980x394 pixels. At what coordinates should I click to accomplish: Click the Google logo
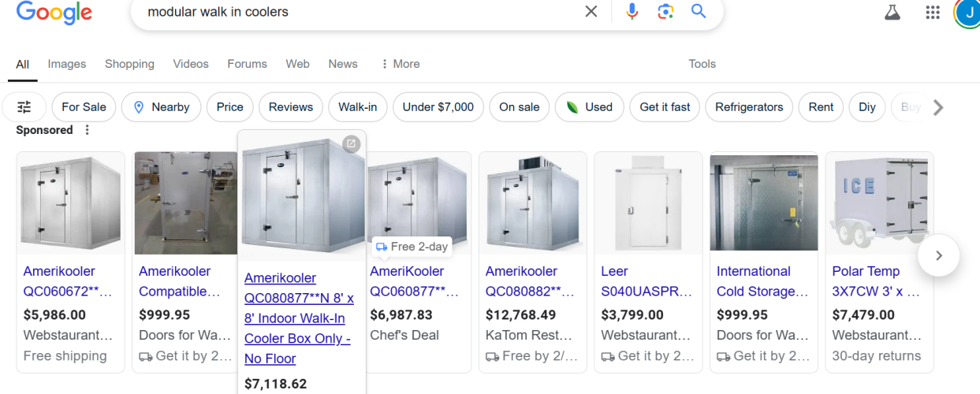pos(54,13)
